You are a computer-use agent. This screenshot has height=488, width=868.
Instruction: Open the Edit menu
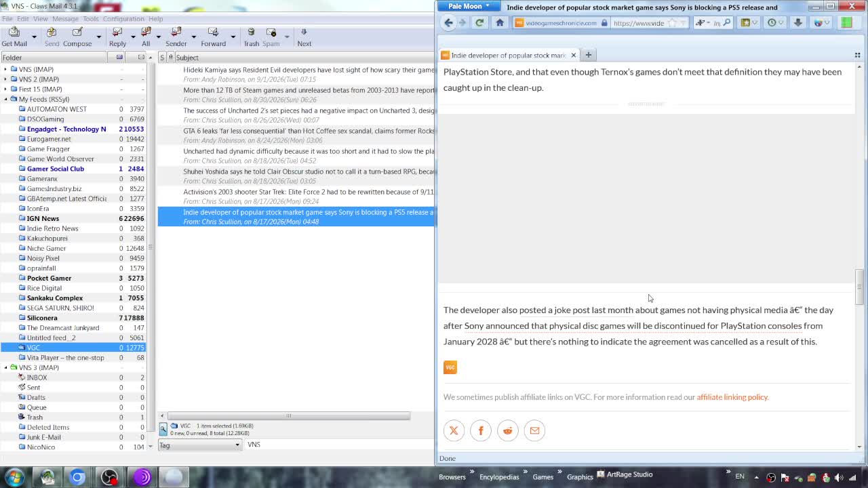click(x=22, y=18)
